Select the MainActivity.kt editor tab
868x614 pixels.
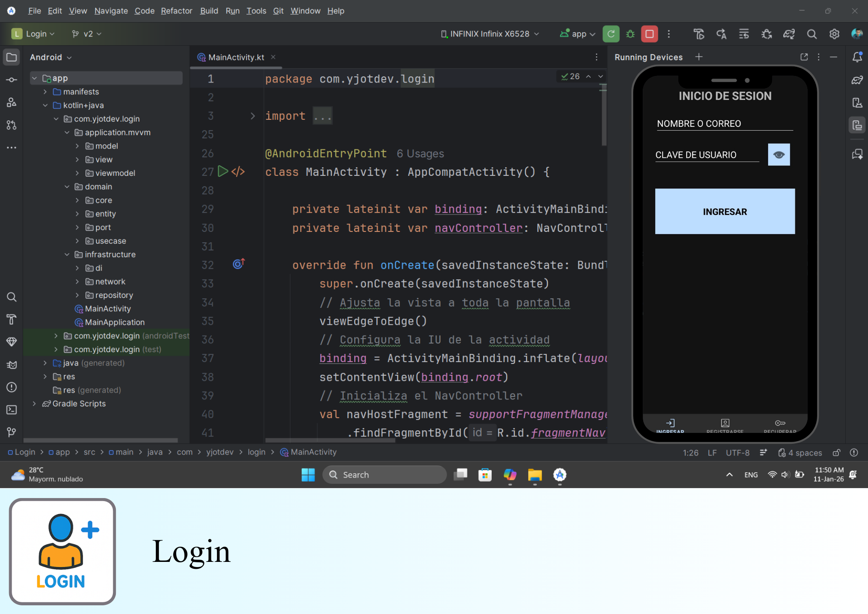pos(236,57)
